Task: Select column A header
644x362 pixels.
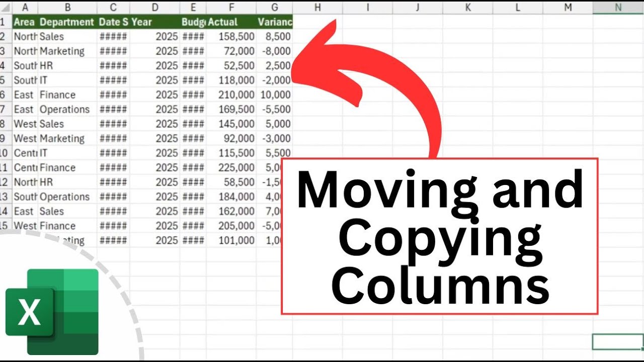Action: coord(25,7)
